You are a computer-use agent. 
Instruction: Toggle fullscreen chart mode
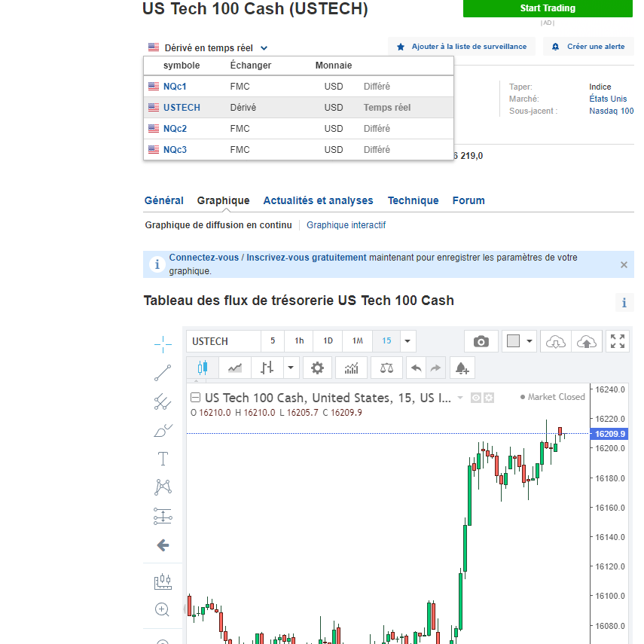[618, 341]
